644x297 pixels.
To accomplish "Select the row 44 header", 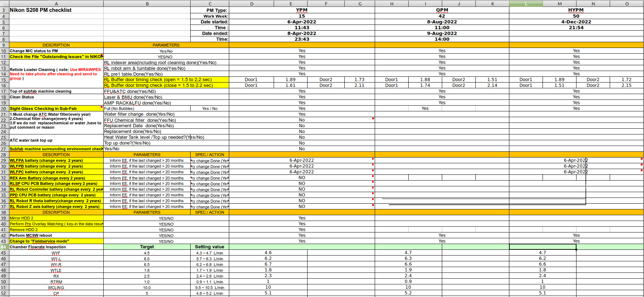I will [4, 247].
